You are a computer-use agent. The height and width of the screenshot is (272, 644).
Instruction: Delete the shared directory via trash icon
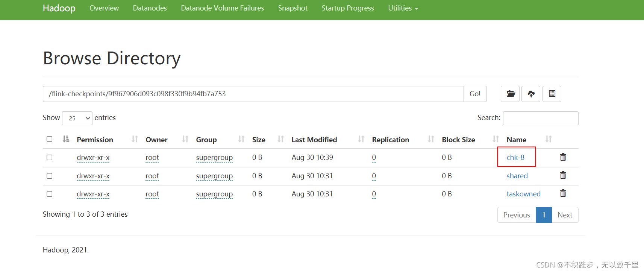(x=563, y=175)
